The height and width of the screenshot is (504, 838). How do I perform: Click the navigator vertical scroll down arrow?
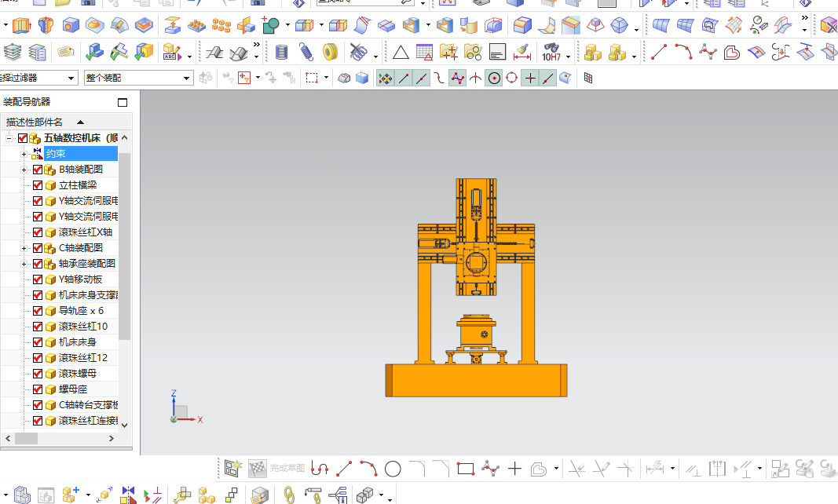[125, 425]
